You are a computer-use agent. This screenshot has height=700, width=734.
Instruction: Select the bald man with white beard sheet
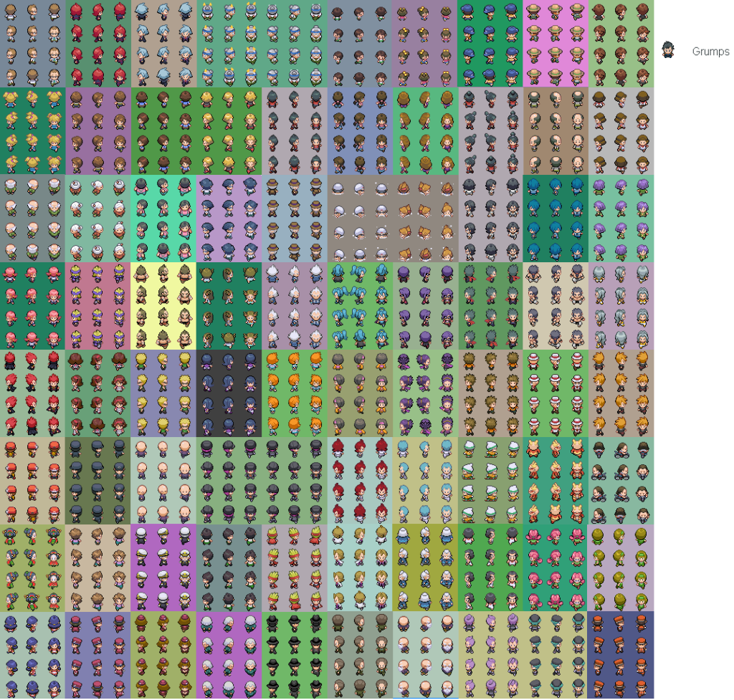(425, 655)
